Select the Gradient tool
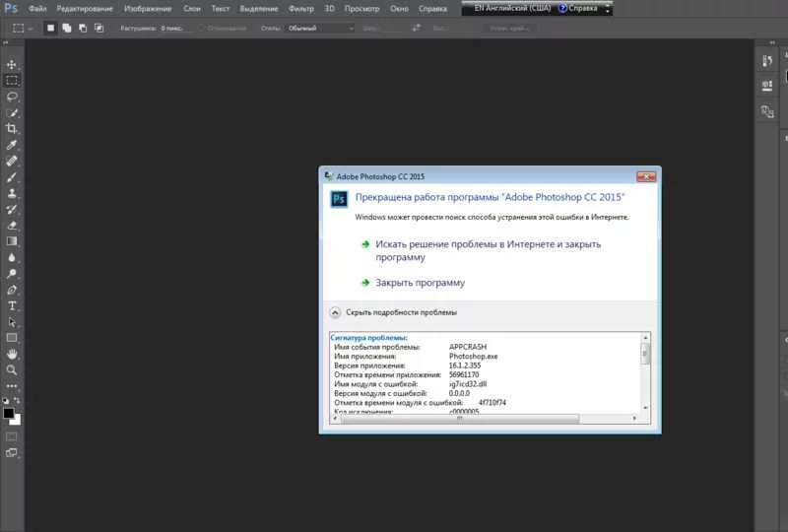 click(x=12, y=241)
